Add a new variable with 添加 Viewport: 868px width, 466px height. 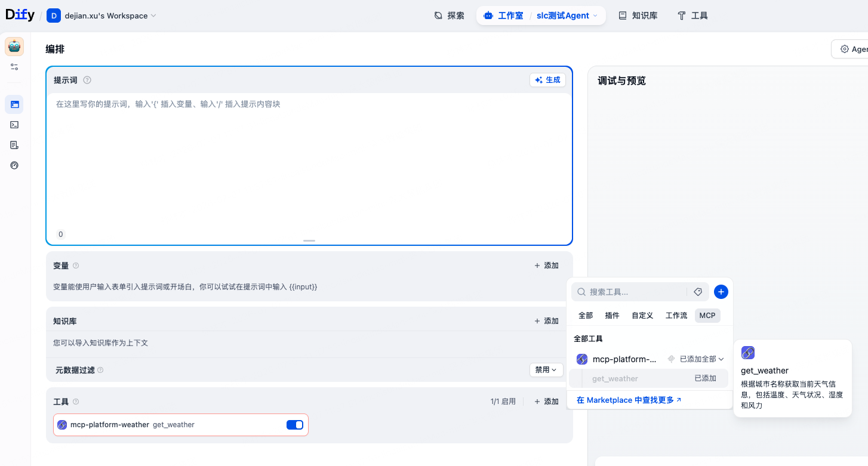546,266
